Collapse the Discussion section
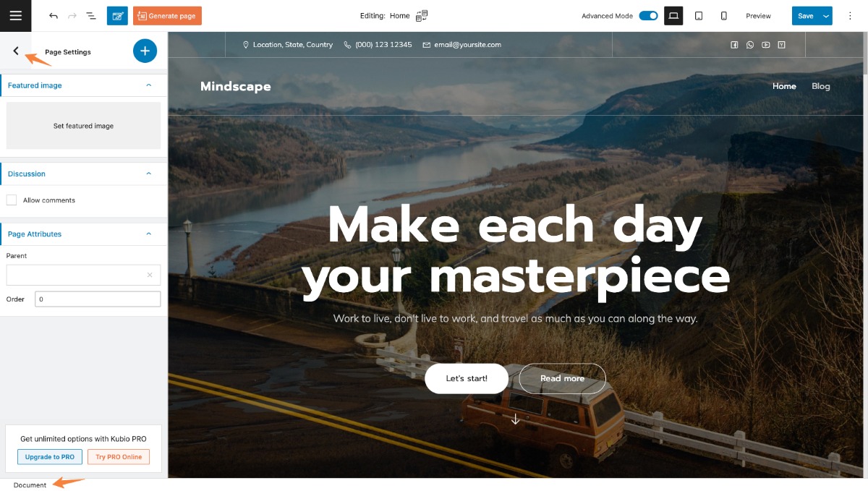The height and width of the screenshot is (491, 868). click(149, 174)
